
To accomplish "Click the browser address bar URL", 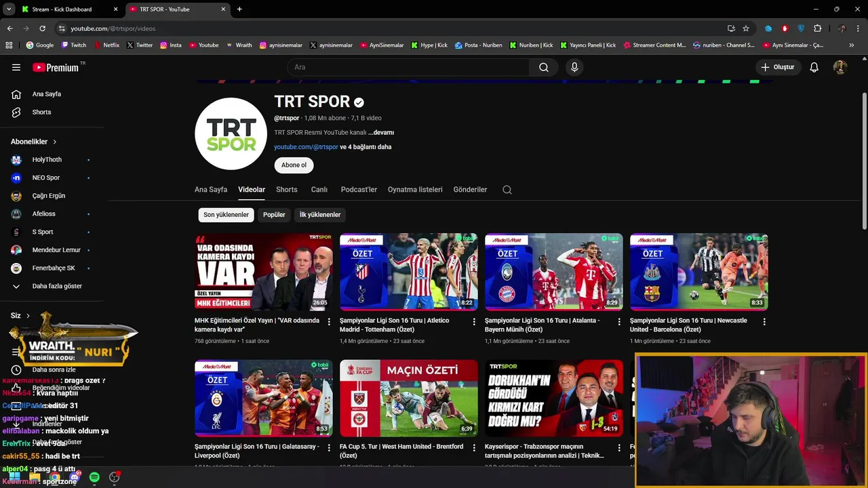I will click(113, 28).
